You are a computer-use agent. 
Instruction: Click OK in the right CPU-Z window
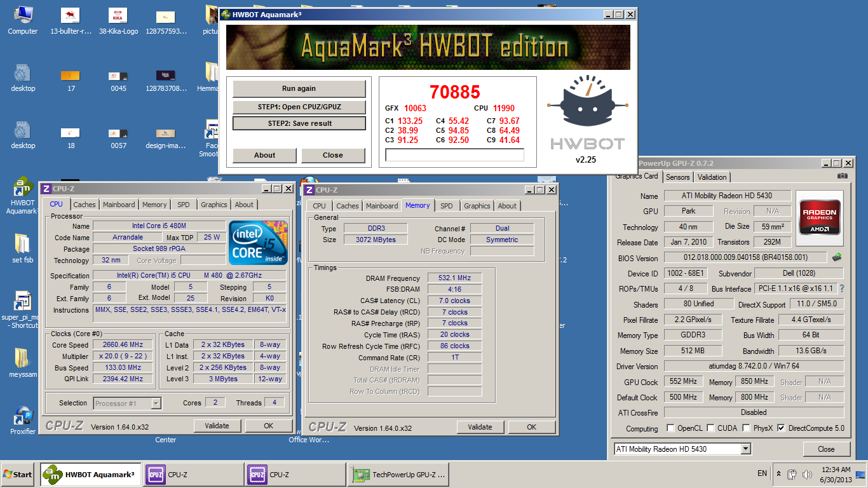[x=531, y=427]
